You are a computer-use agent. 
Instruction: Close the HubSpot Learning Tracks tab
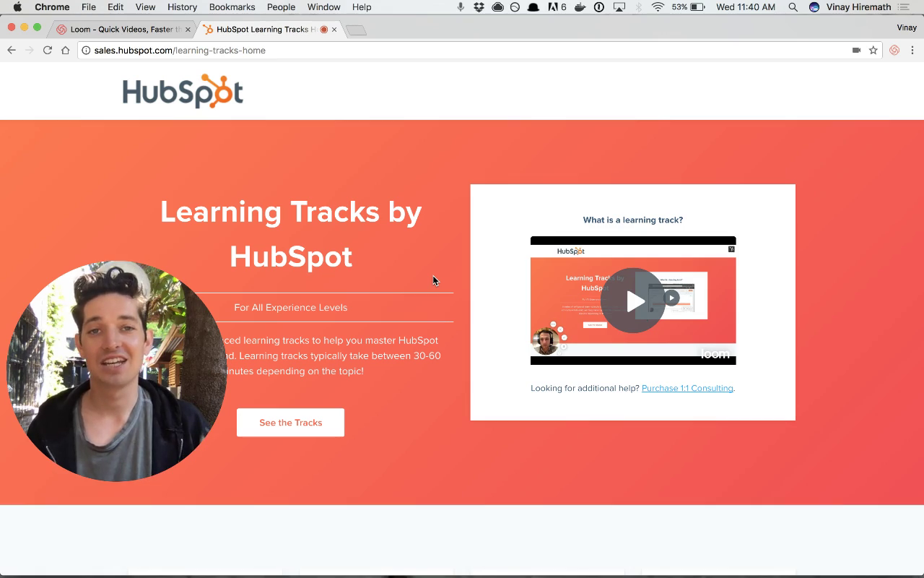(x=334, y=30)
